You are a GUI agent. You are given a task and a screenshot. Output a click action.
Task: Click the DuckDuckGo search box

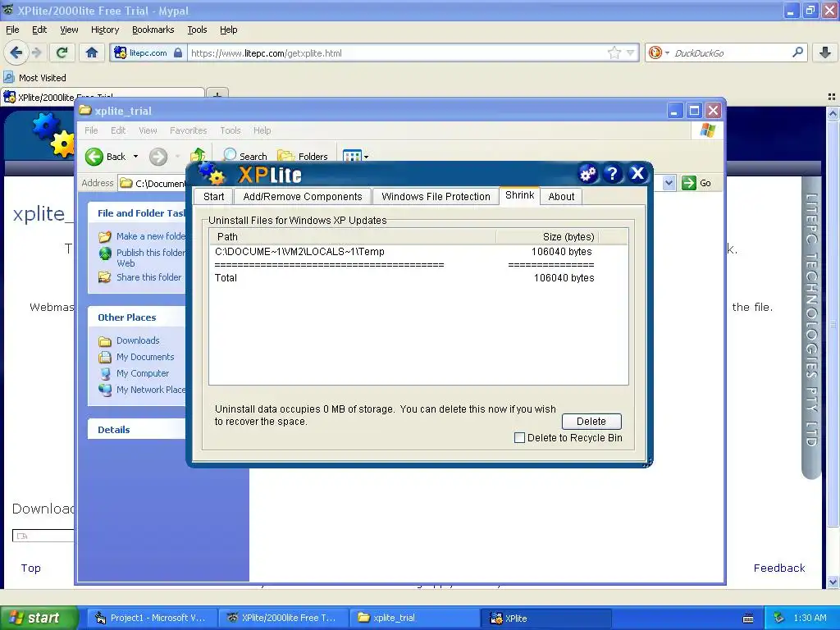(x=729, y=52)
